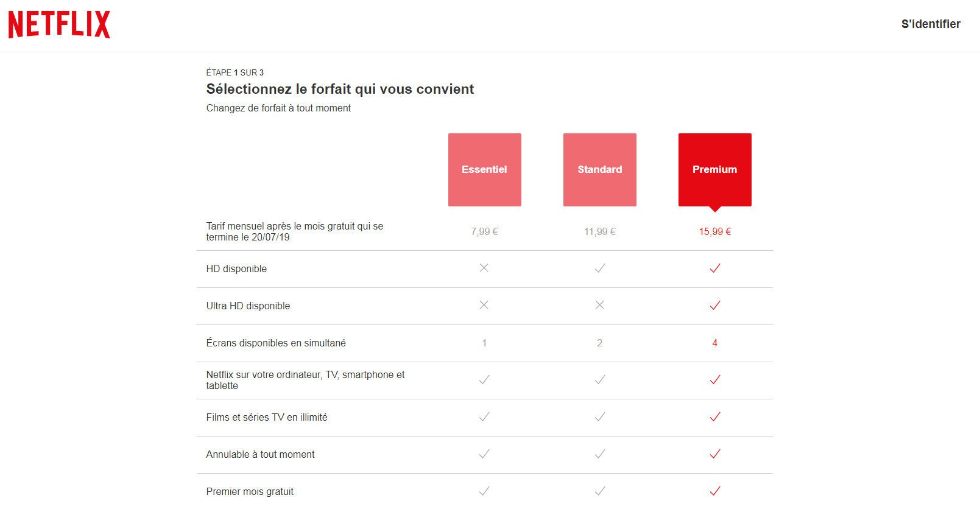980x512 pixels.
Task: Select the Essentiel plan tile
Action: [484, 170]
